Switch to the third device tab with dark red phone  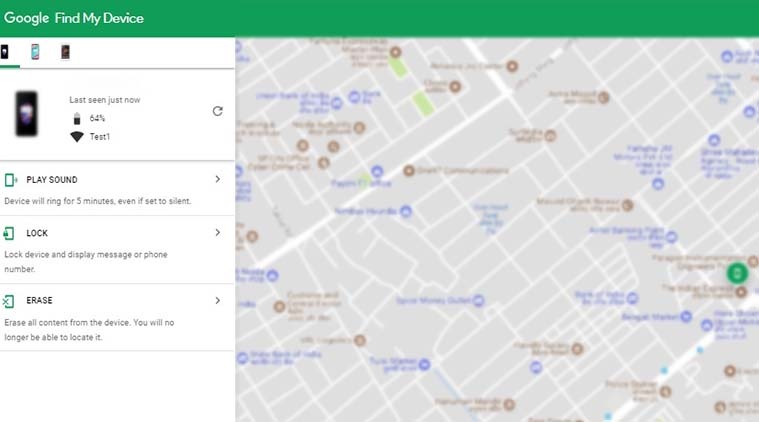[x=65, y=52]
